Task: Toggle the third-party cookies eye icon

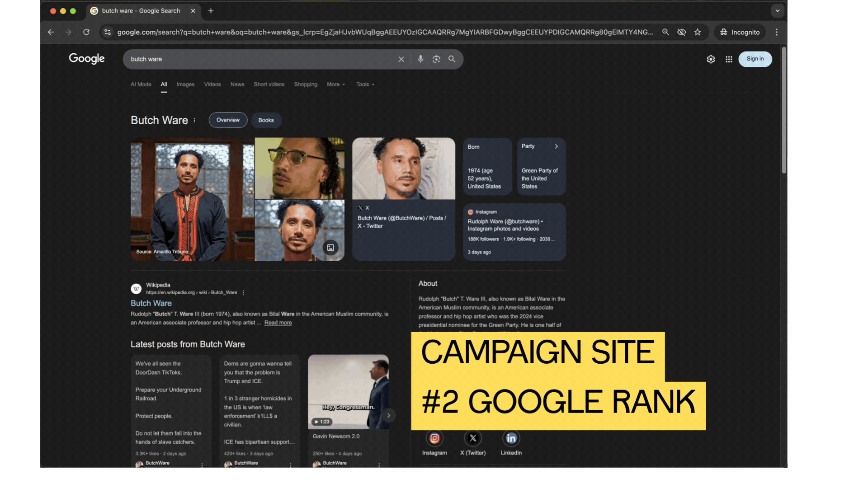Action: pos(682,32)
